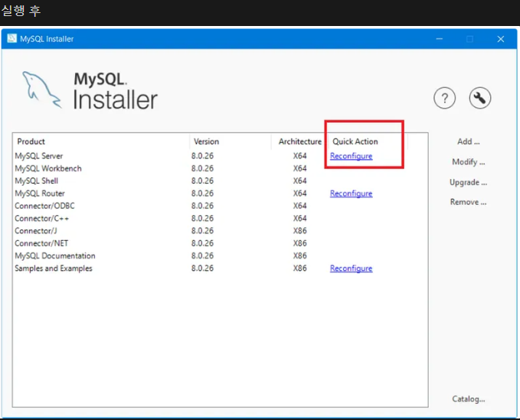The width and height of the screenshot is (520, 420).
Task: Click the Modify ... button
Action: [468, 162]
